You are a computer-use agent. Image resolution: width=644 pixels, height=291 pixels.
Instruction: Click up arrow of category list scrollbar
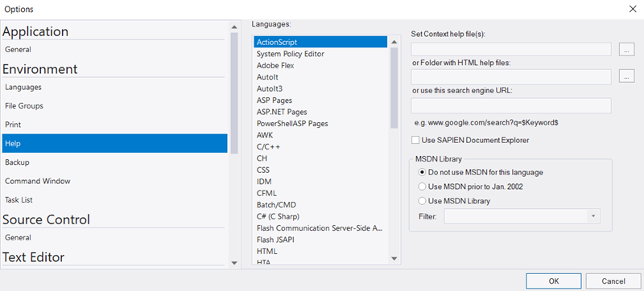pos(234,27)
